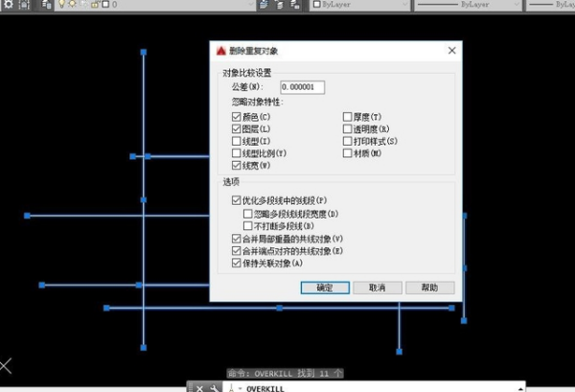This screenshot has width=575, height=392.
Task: Click the 帮助 Help button
Action: pyautogui.click(x=429, y=288)
